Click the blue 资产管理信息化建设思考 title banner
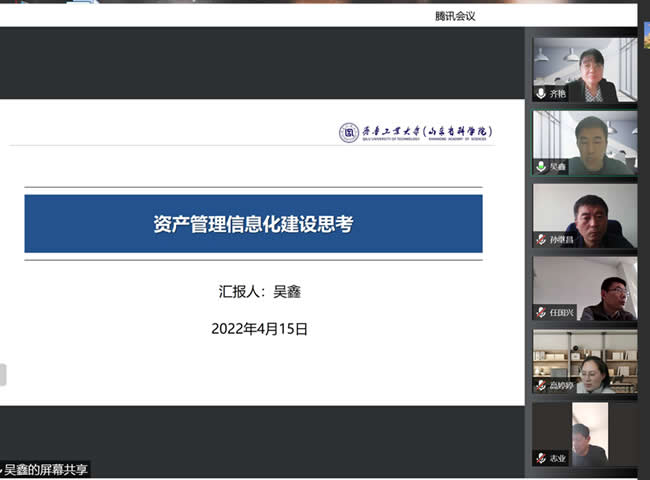650x480 pixels. 253,224
